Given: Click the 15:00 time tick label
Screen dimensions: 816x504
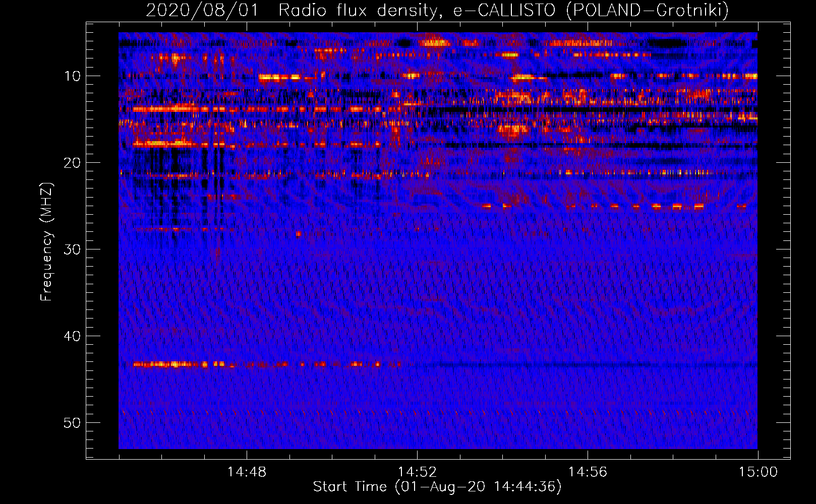Looking at the screenshot, I should tap(758, 472).
